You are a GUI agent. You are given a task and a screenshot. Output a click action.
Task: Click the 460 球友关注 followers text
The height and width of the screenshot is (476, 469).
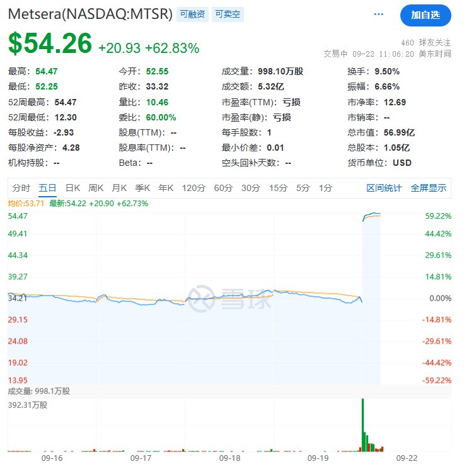[426, 42]
